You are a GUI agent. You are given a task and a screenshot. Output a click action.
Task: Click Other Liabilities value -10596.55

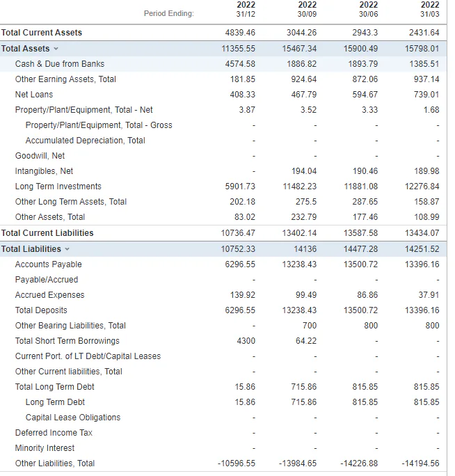[x=237, y=463]
